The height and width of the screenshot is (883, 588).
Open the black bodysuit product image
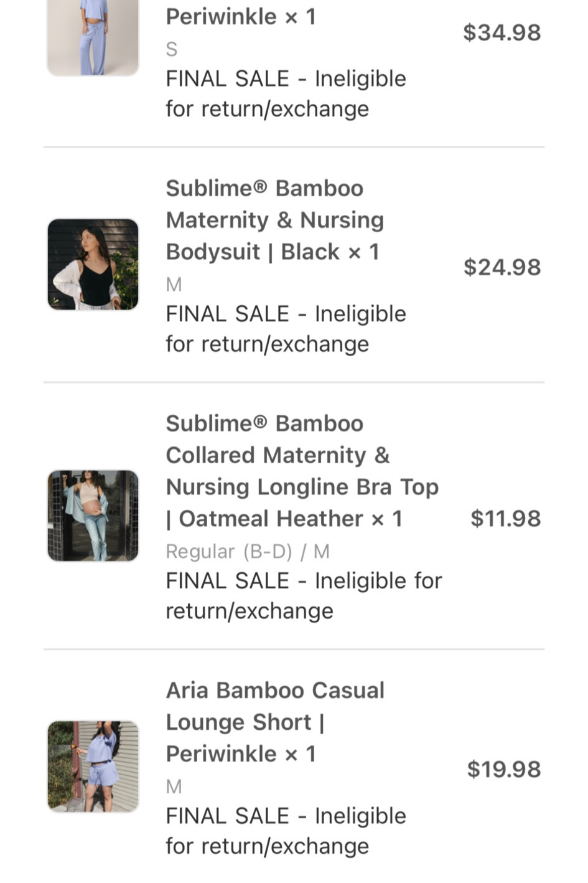coord(93,264)
